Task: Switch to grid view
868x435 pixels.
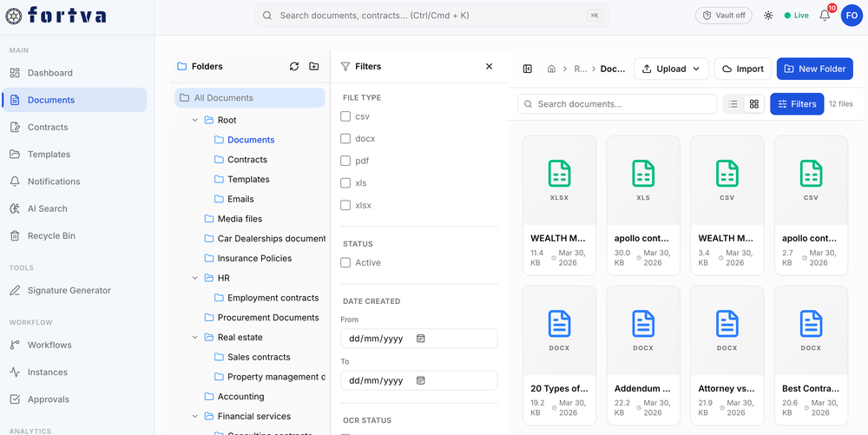Action: point(754,104)
